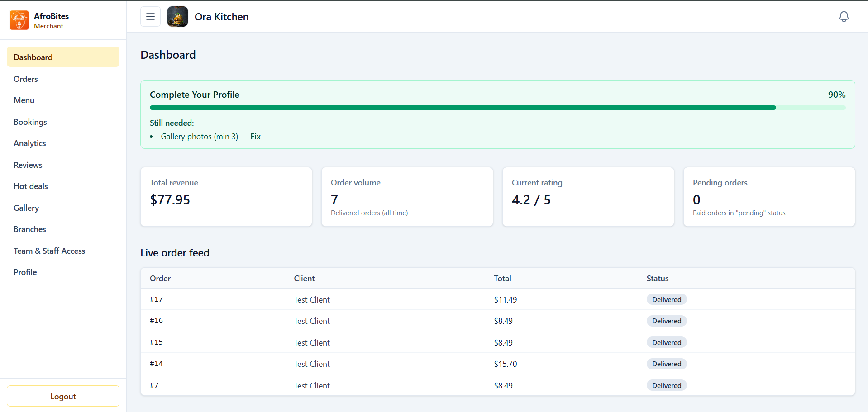868x412 pixels.
Task: Click the 90% completion value
Action: click(836, 95)
